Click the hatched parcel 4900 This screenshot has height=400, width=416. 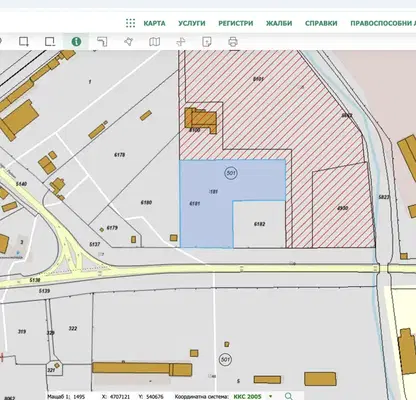(x=342, y=208)
